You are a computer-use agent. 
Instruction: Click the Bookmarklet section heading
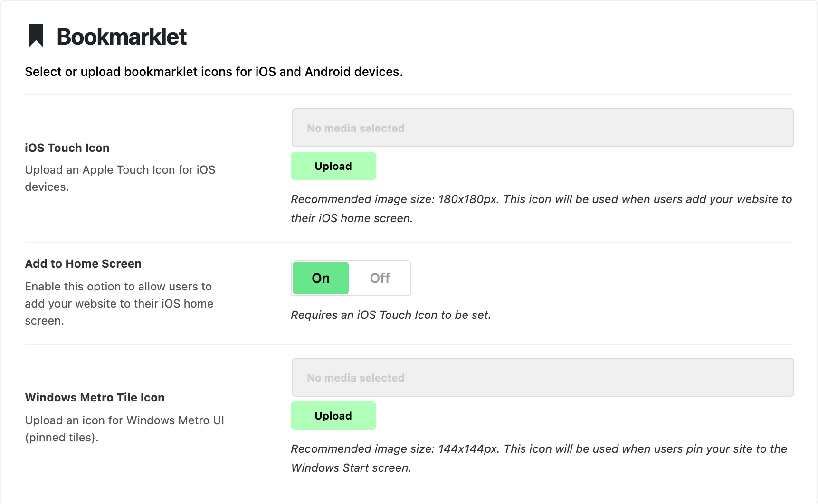(x=122, y=37)
